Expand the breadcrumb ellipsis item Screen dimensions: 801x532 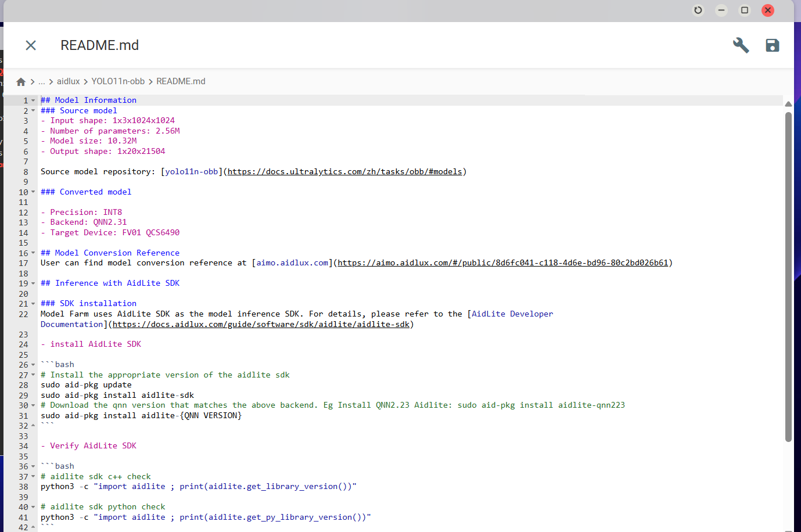[x=42, y=81]
